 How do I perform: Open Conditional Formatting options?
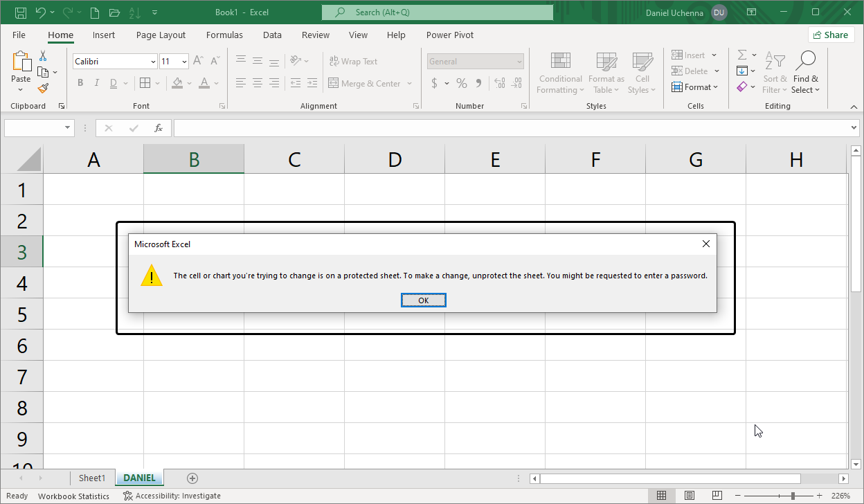(560, 73)
